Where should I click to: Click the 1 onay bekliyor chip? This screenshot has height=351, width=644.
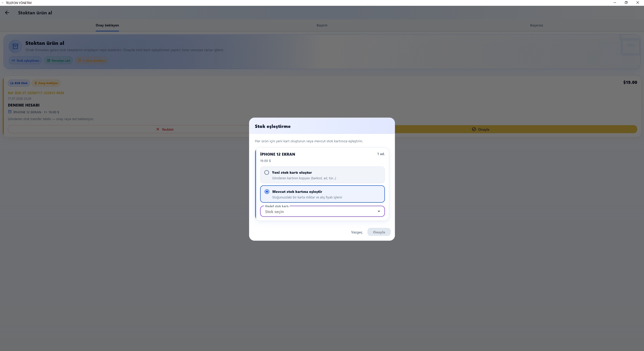click(x=92, y=60)
